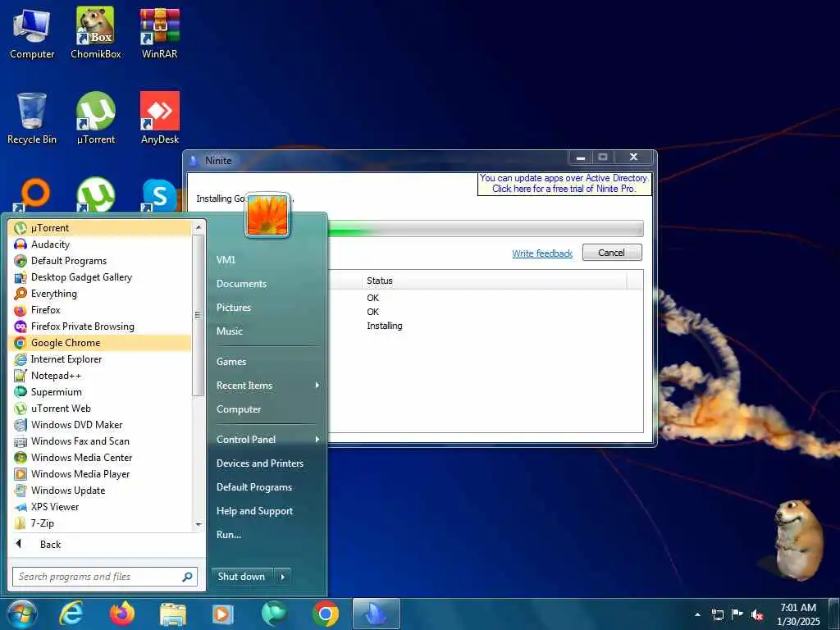Image resolution: width=840 pixels, height=630 pixels.
Task: Open the ChomikBox desktop shortcut
Action: [x=95, y=33]
